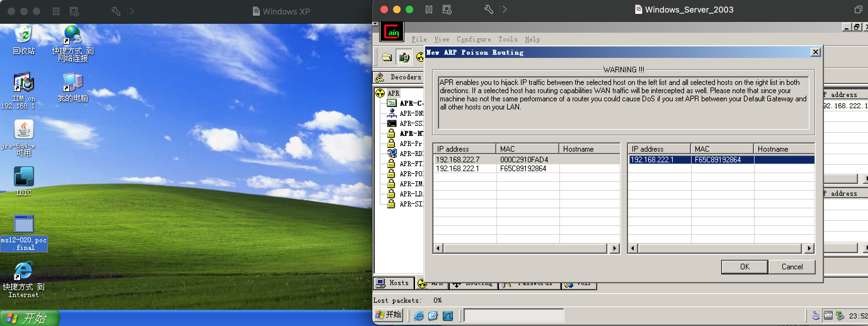
Task: Click the Outlook Express-style quick launch icon
Action: tap(433, 316)
